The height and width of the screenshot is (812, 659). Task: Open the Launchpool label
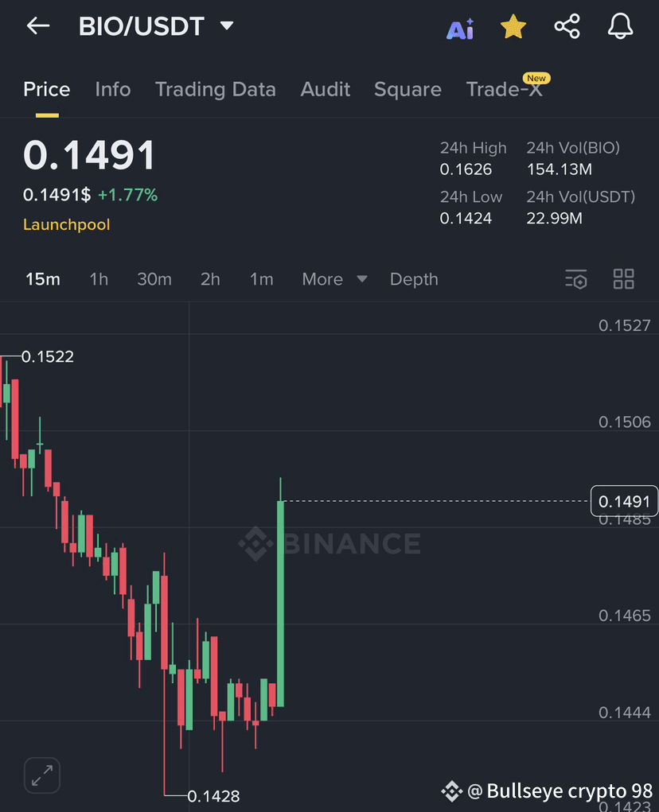point(66,224)
